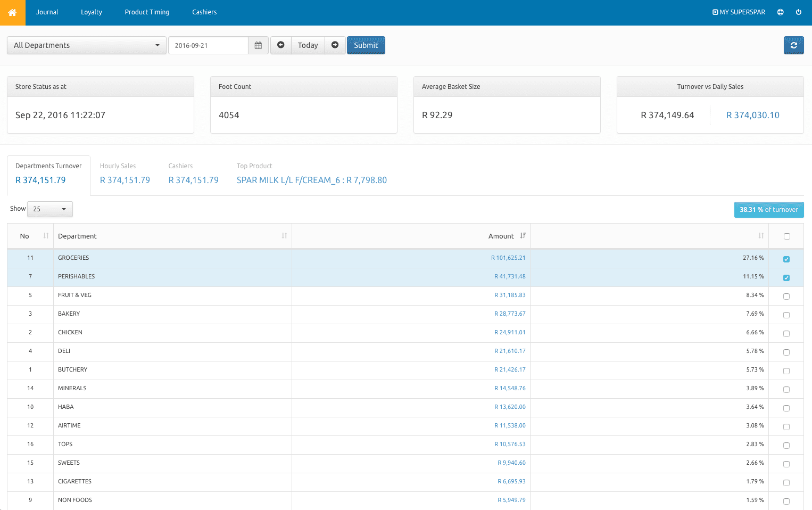812x510 pixels.
Task: Open AIRTIME amount R 11,538.00
Action: [510, 425]
